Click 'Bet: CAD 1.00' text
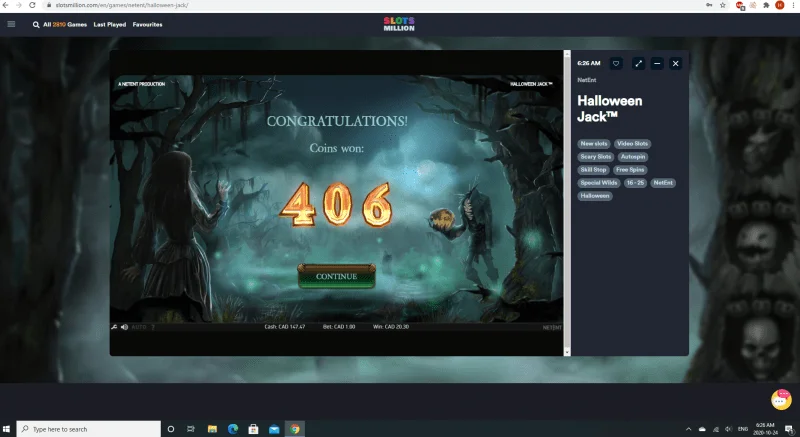 tap(339, 327)
